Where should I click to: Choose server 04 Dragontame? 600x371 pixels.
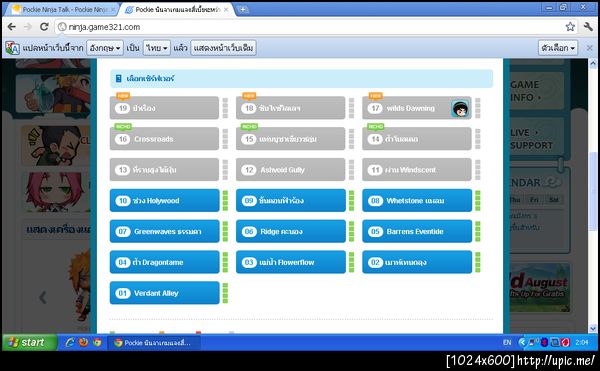[164, 262]
